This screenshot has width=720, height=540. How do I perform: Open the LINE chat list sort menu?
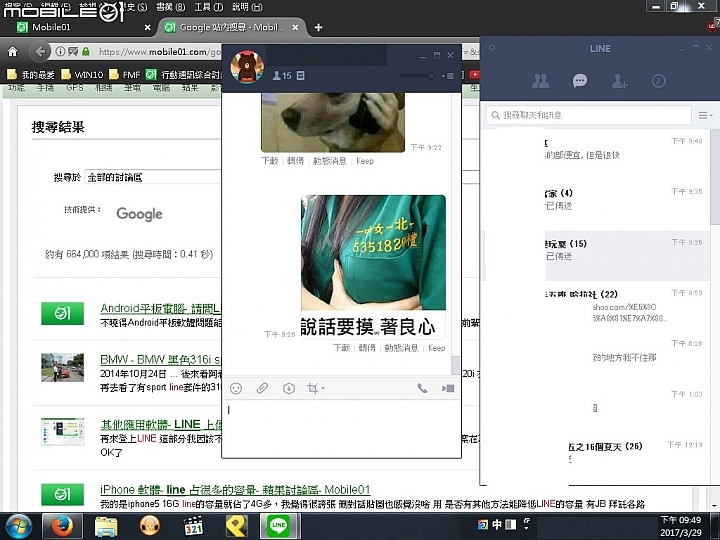tap(705, 115)
